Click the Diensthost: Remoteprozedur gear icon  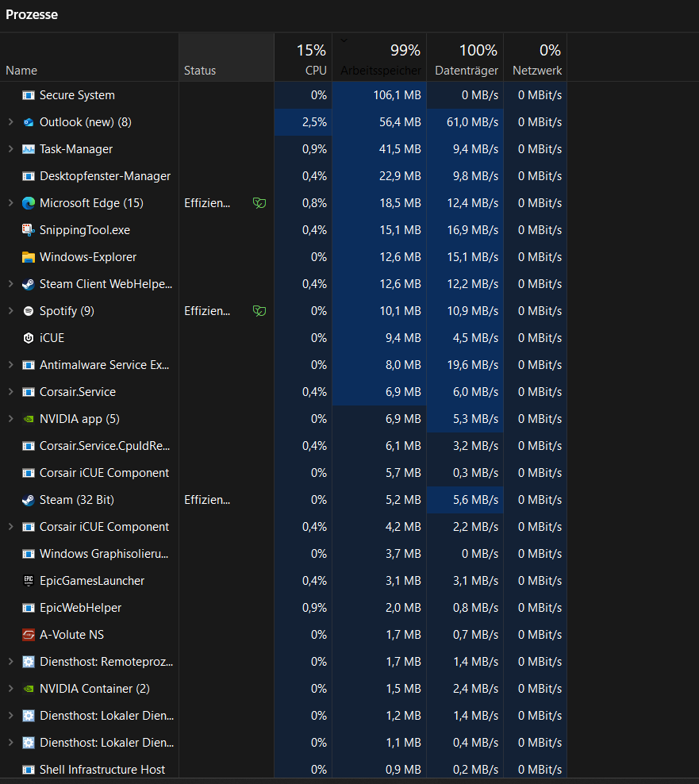[29, 662]
